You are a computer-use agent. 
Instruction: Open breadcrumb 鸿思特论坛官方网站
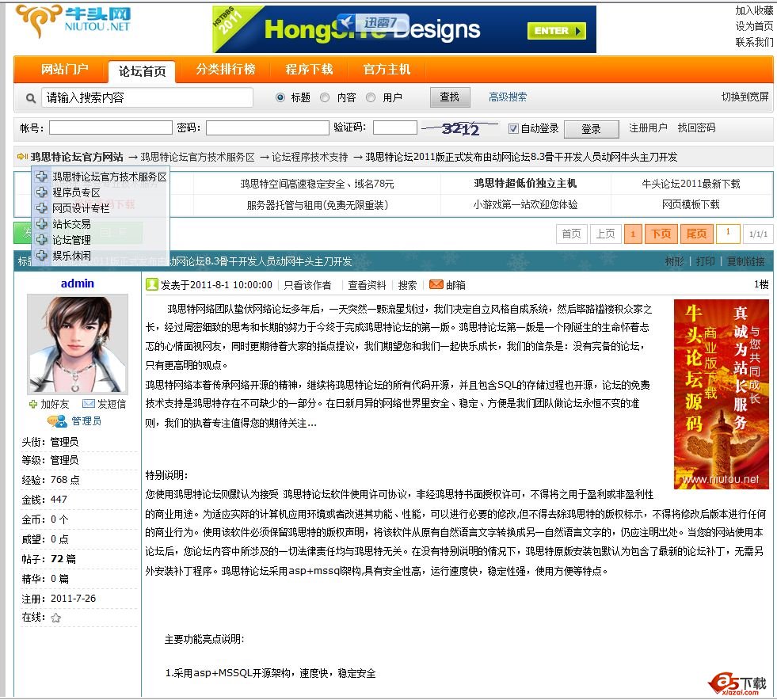click(77, 157)
